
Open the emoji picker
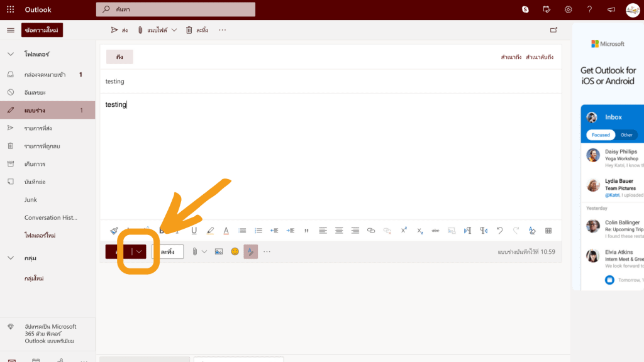(x=235, y=251)
